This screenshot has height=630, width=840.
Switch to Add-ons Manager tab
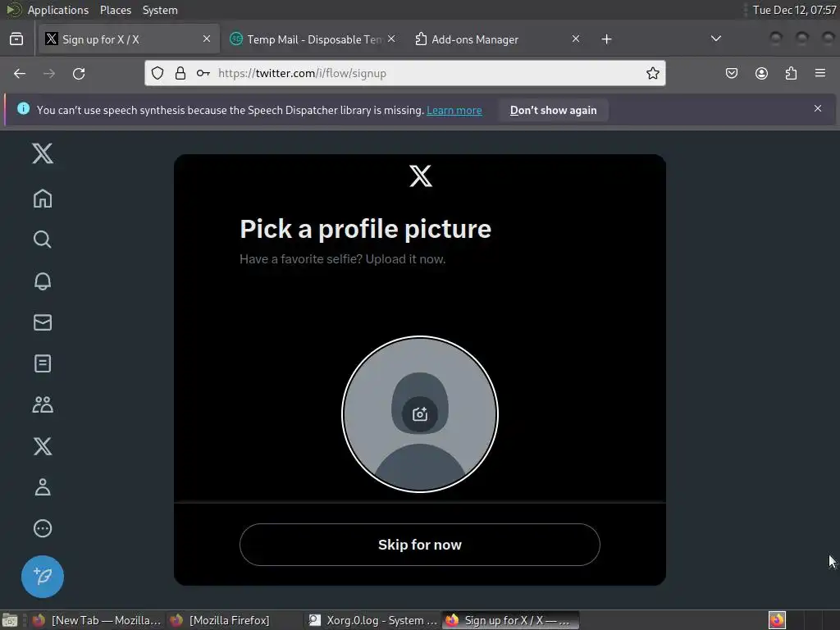(498, 39)
